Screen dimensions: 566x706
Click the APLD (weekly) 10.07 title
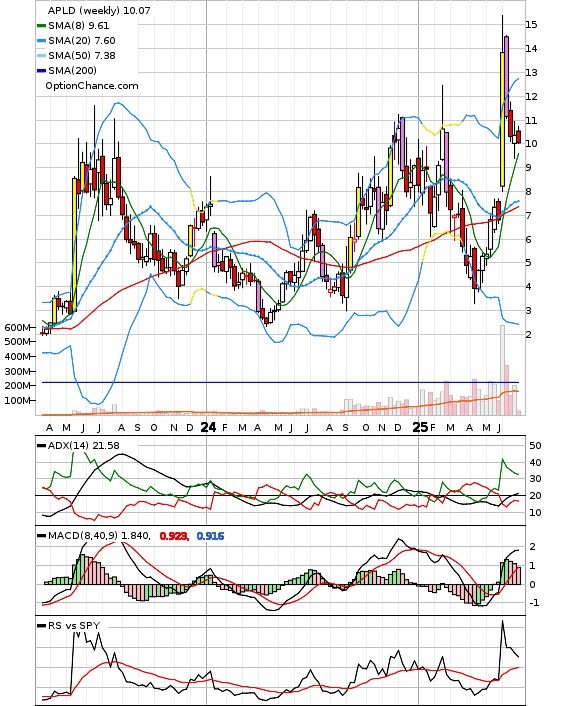coord(99,10)
